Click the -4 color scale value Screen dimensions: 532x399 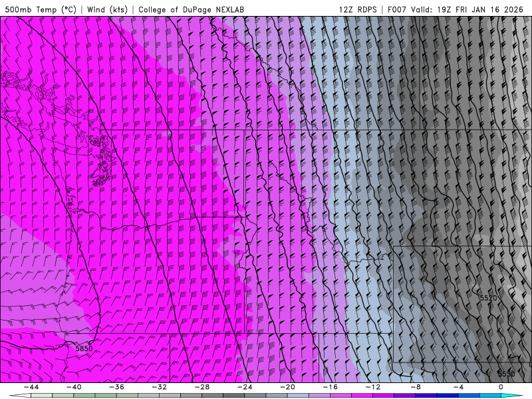458,387
